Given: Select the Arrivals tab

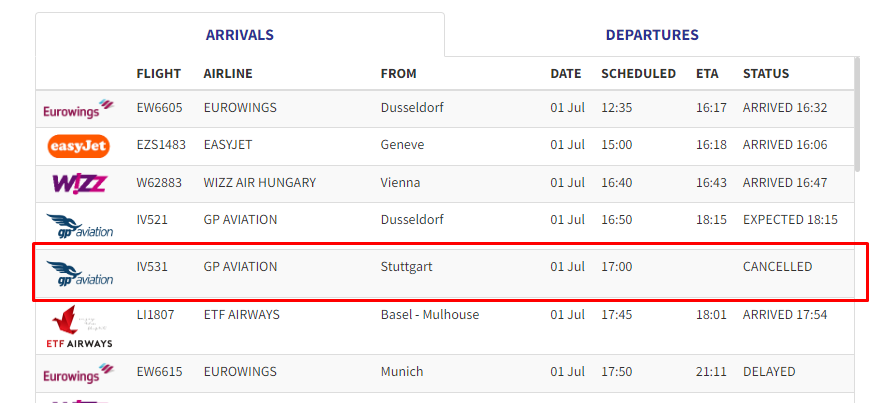Looking at the screenshot, I should click(240, 35).
